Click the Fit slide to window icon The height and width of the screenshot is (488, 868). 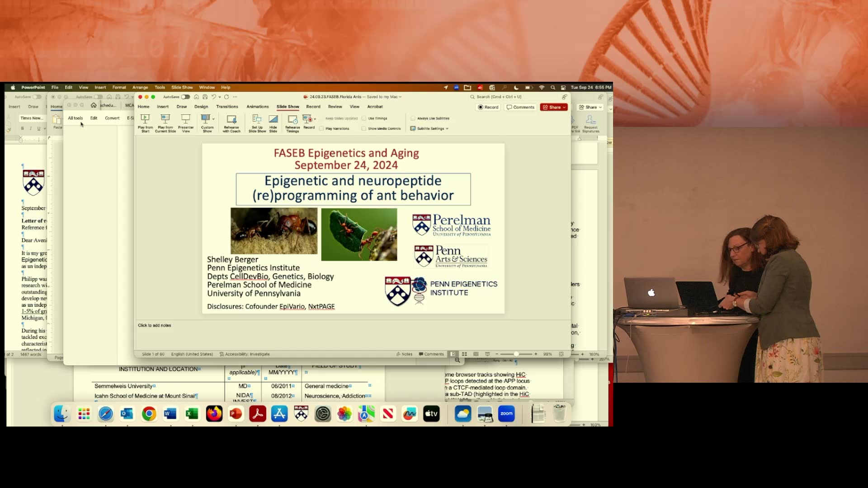point(561,354)
